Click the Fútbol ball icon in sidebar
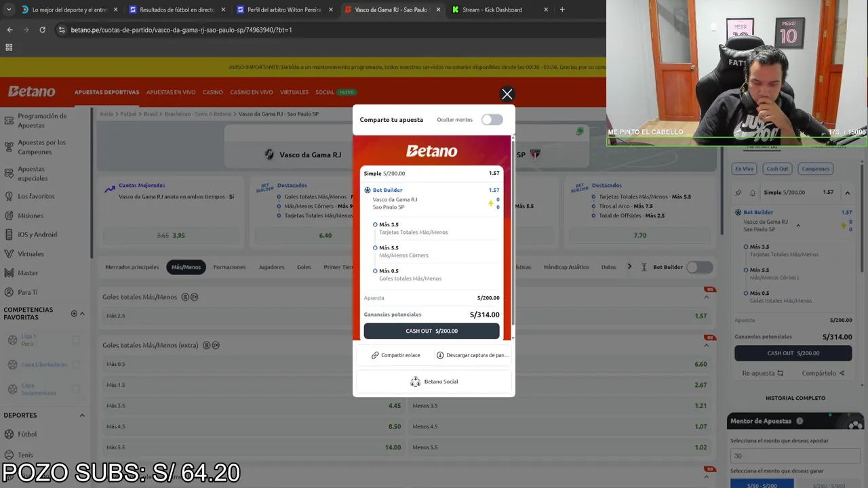Screen dimensions: 868x488 [x=9, y=434]
